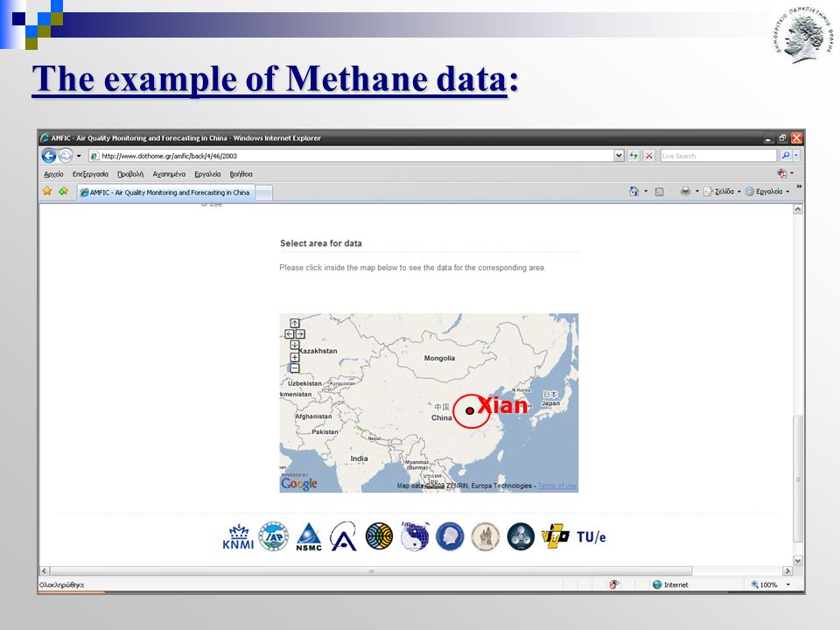Zoom out the map with the minus control

coord(295,368)
